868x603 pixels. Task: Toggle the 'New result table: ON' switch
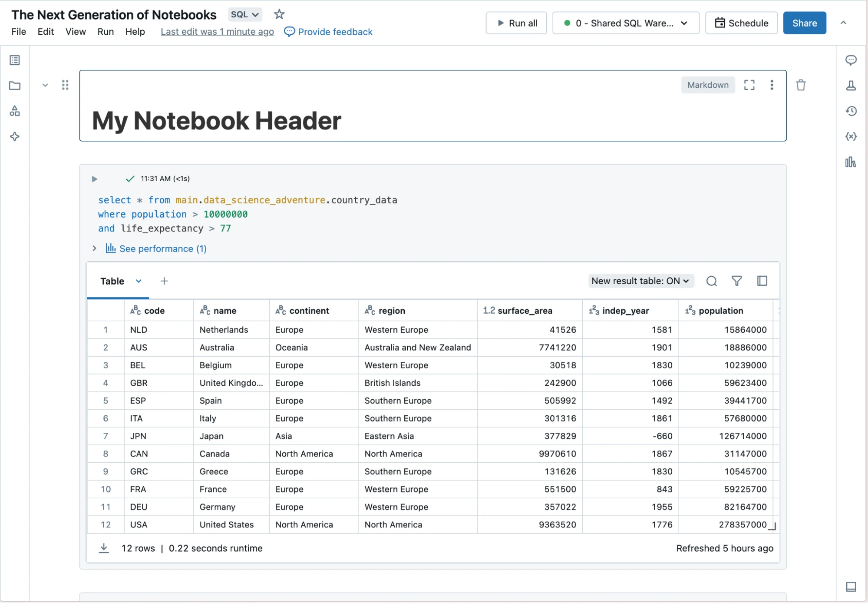[640, 281]
